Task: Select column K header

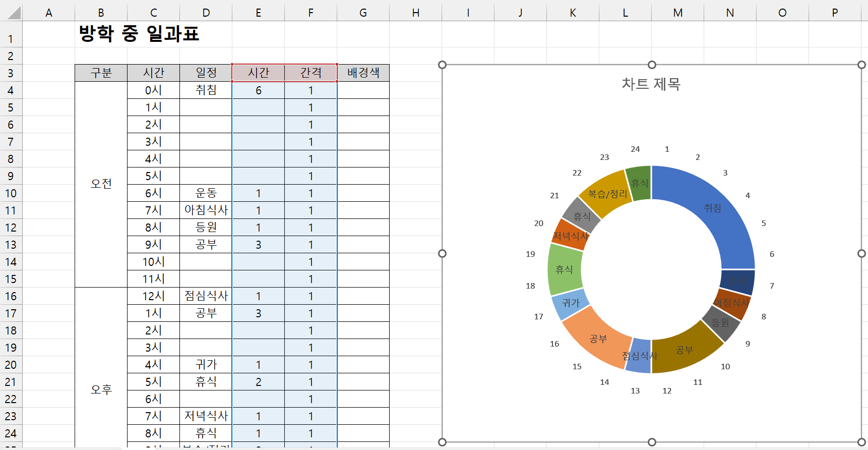Action: coord(573,13)
